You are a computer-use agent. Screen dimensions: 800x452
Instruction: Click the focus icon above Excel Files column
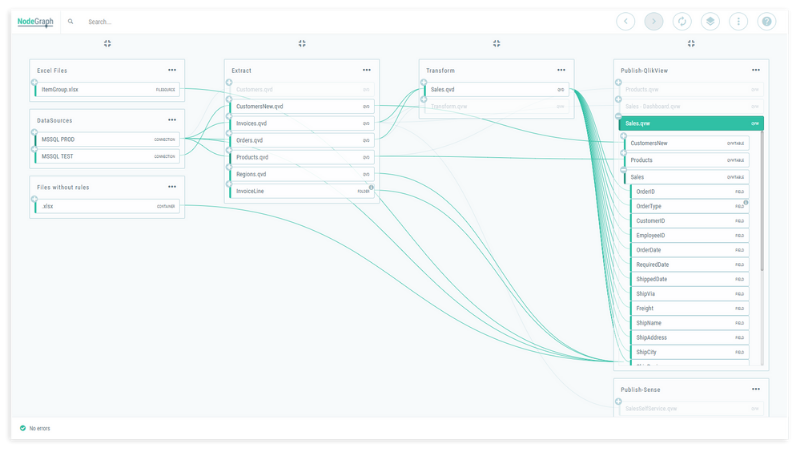coord(107,44)
